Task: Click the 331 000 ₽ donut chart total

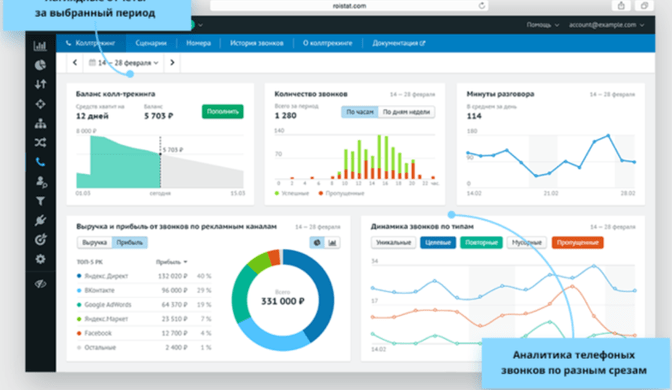Action: pyautogui.click(x=283, y=301)
